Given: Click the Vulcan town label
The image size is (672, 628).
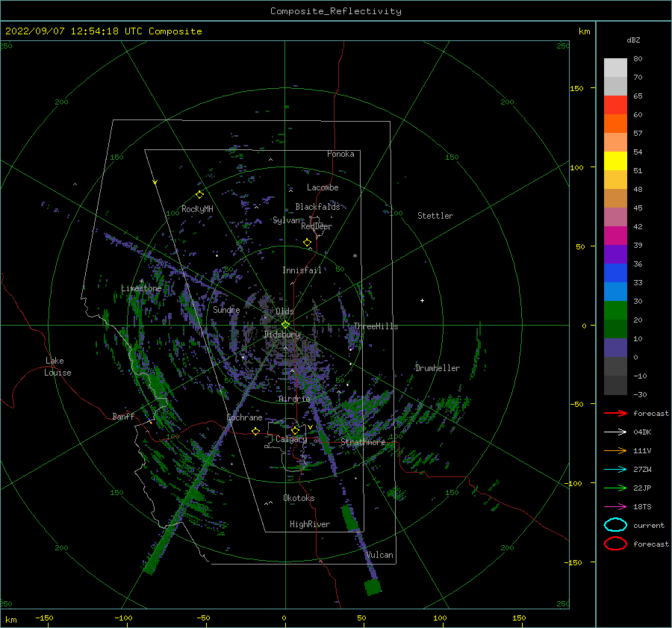Looking at the screenshot, I should 380,555.
